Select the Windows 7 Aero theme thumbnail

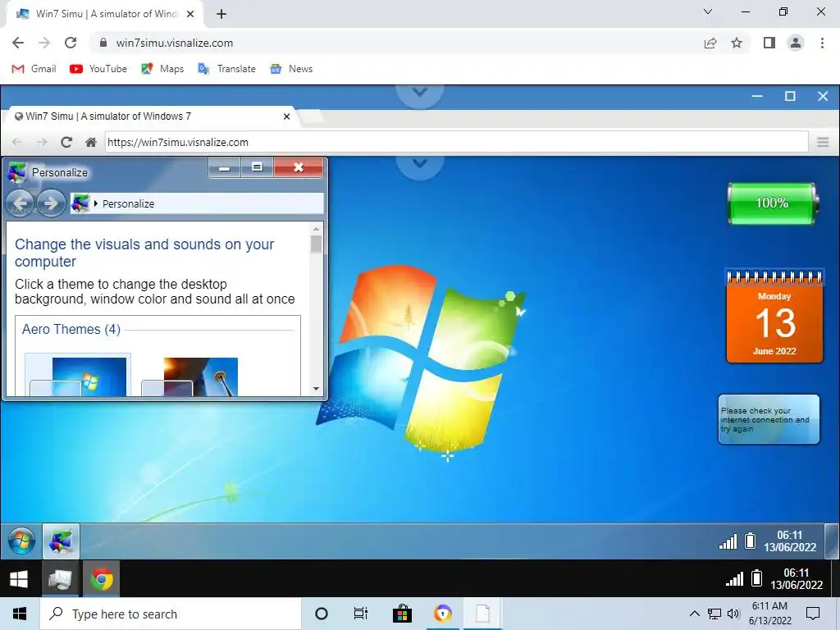(x=78, y=375)
